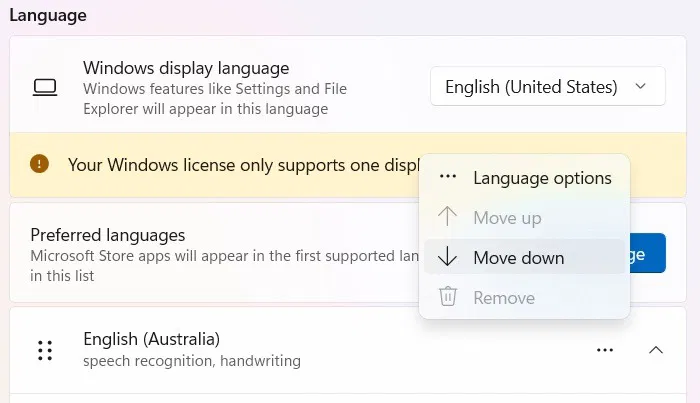Screen dimensions: 700x403
Task: Click the three-dot icon beside Language options
Action: [x=448, y=178]
